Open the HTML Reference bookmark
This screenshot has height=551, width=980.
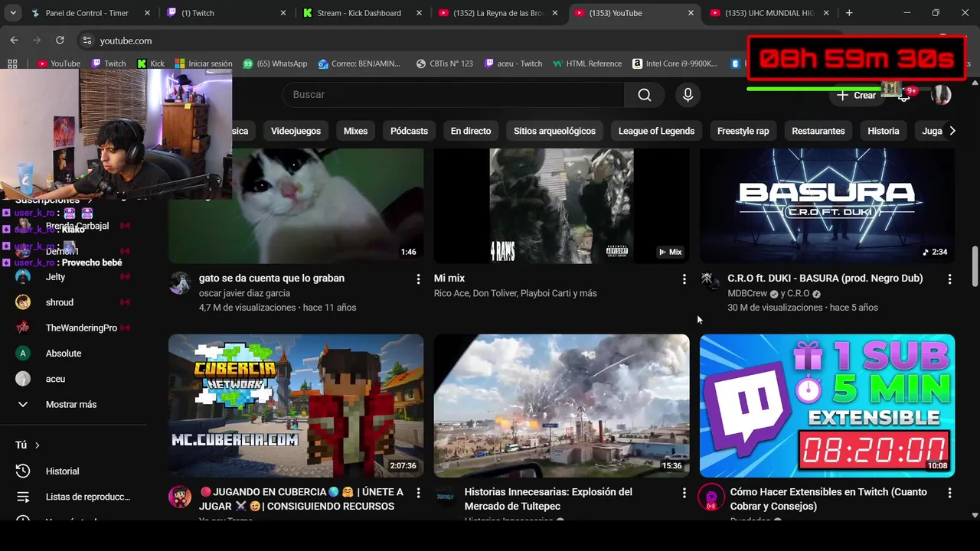[x=587, y=64]
